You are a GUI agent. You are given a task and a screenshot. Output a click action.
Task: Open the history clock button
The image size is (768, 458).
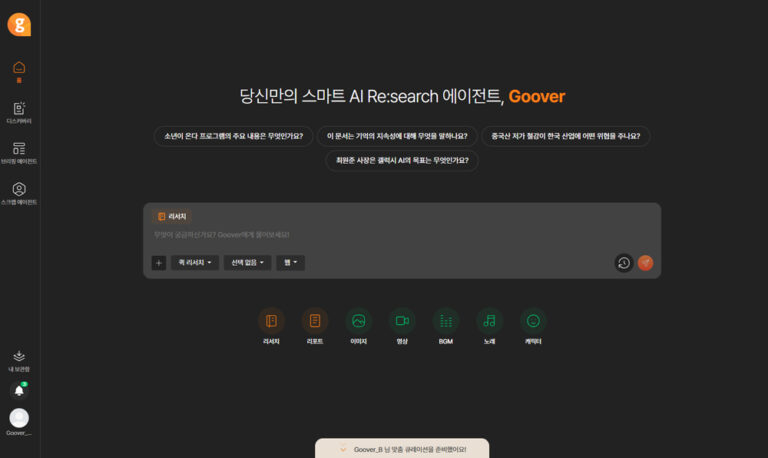coord(623,263)
